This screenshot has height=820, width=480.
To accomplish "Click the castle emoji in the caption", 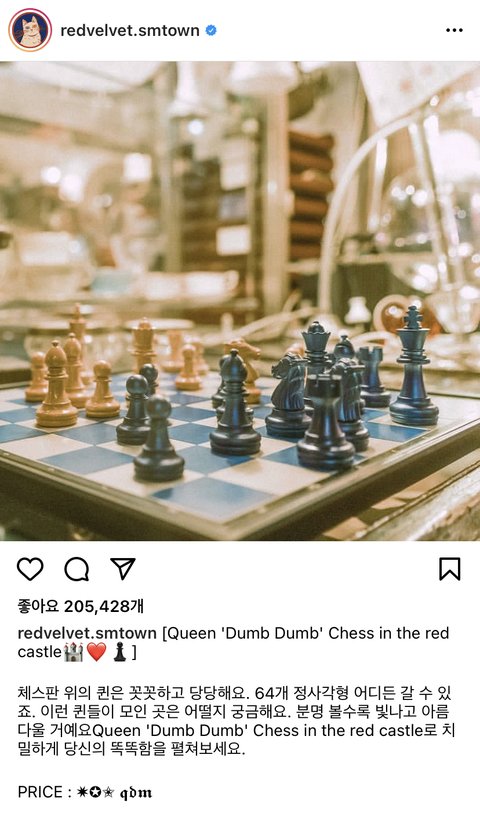I will [x=73, y=652].
